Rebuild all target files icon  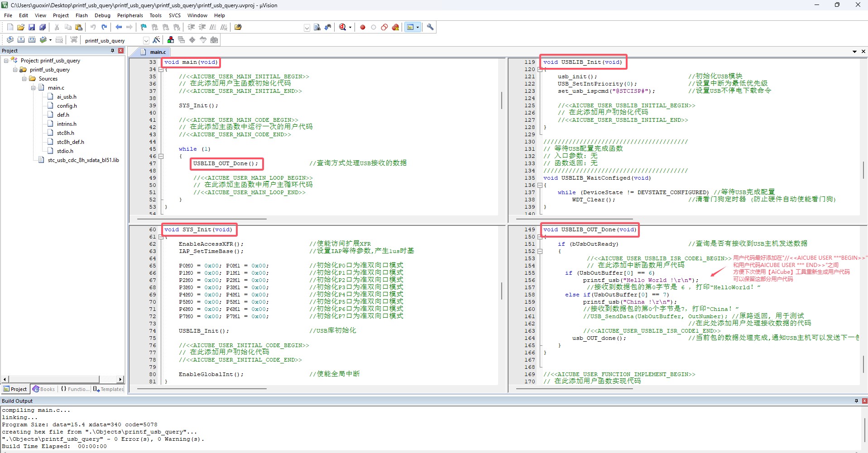[x=32, y=40]
